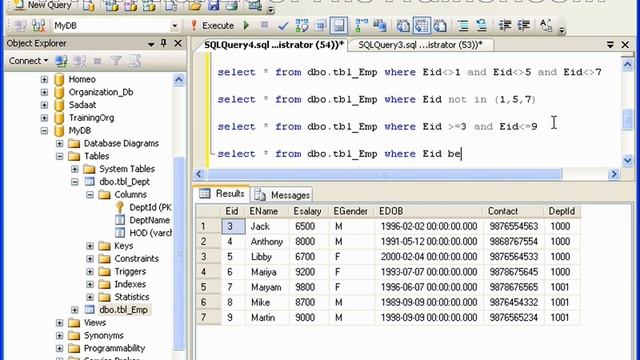Click the Open File folder icon
The image size is (640, 360).
point(195,6)
